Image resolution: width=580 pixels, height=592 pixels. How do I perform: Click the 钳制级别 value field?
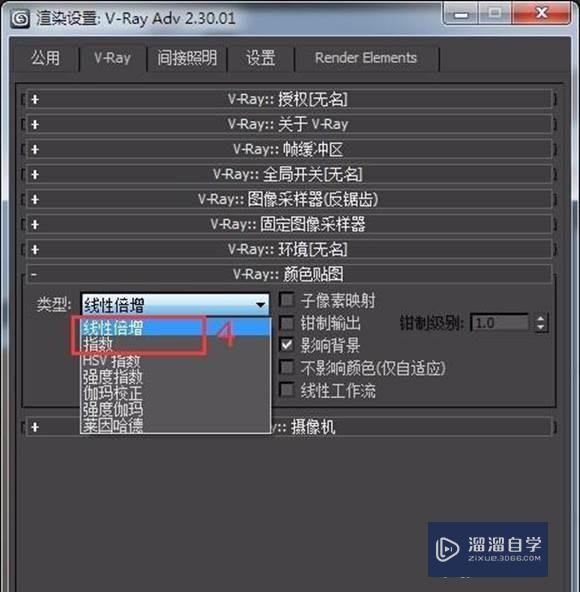(500, 323)
